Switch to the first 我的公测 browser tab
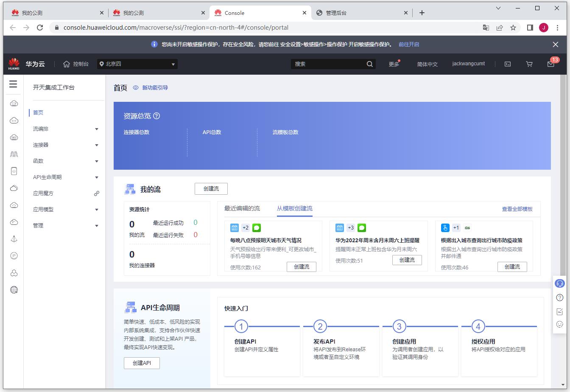570x392 pixels. (57, 13)
